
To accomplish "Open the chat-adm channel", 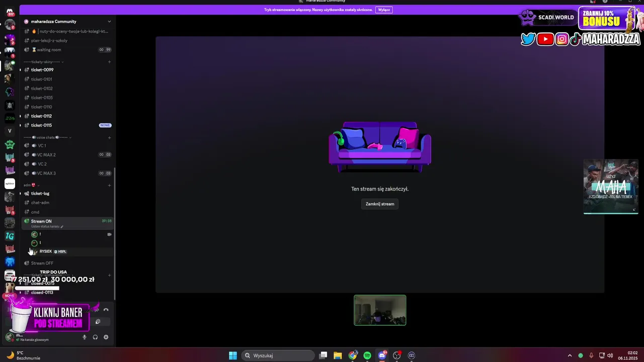I will [67, 203].
